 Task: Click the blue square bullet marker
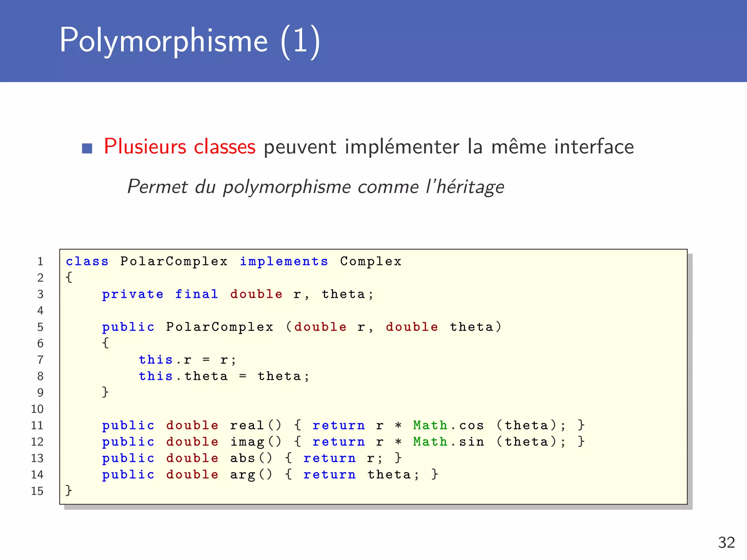(87, 148)
